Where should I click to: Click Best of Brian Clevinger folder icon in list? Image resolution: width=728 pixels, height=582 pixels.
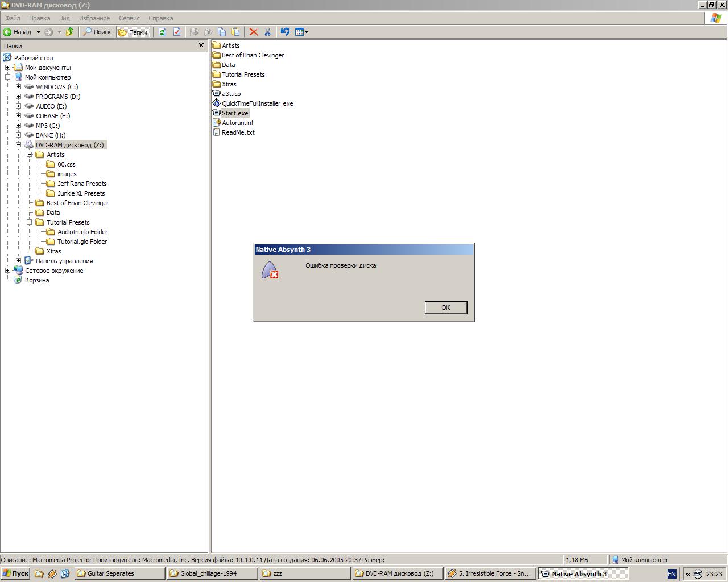click(217, 55)
